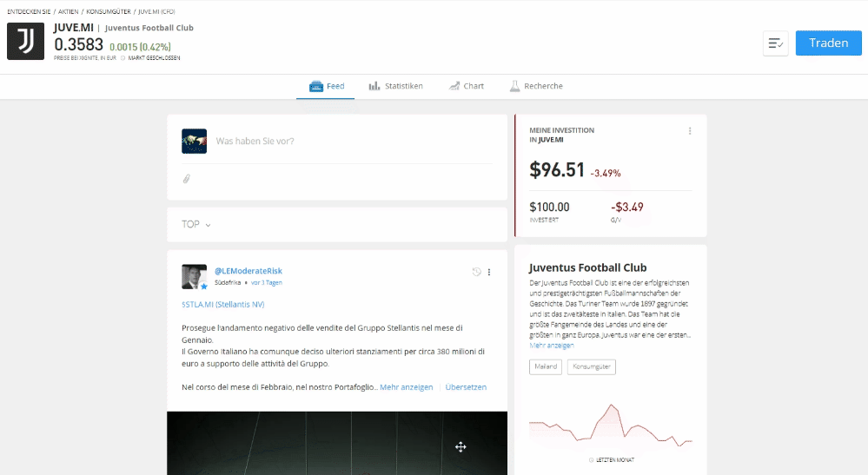The width and height of the screenshot is (868, 475).
Task: Open the Statistiken tab
Action: tap(395, 86)
